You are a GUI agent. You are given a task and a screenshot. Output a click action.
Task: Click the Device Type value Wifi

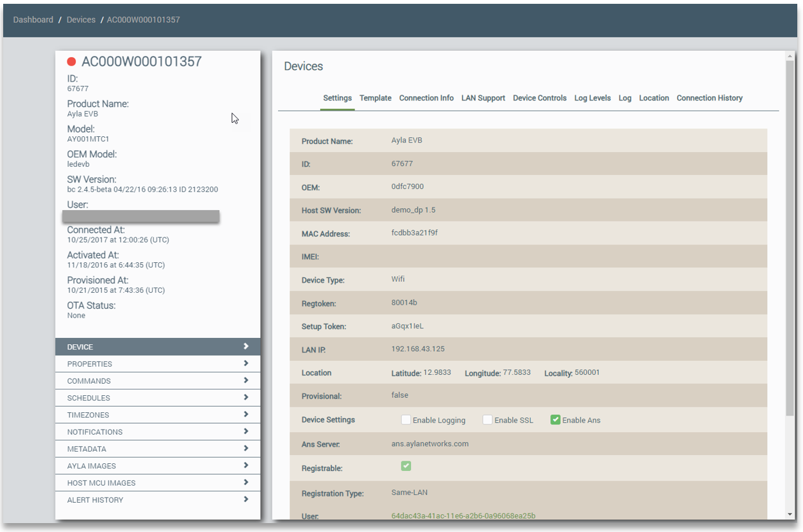[398, 279]
